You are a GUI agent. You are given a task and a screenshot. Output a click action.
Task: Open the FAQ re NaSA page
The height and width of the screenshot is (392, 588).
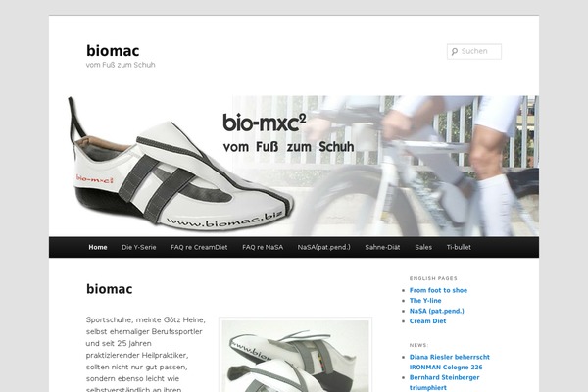263,247
